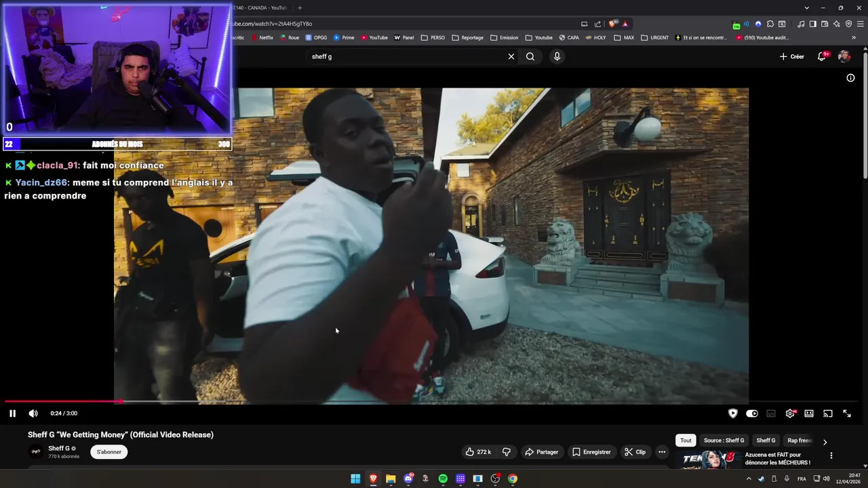Like the video with the thumbs-up button
Screen dimensions: 868x488
click(478, 452)
